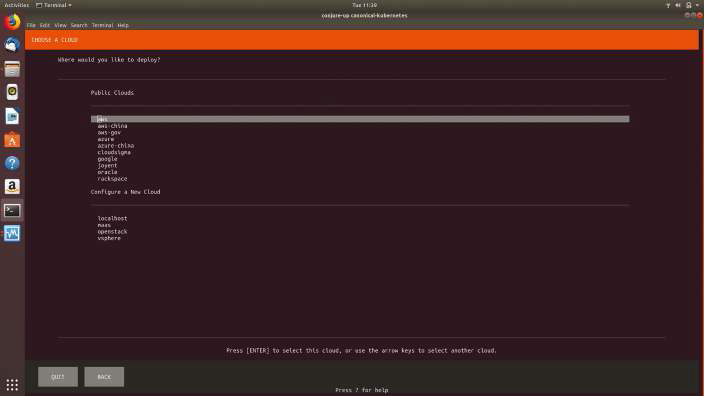Click 'Where would you like to deploy?' text
704x396 pixels.
pyautogui.click(x=109, y=59)
